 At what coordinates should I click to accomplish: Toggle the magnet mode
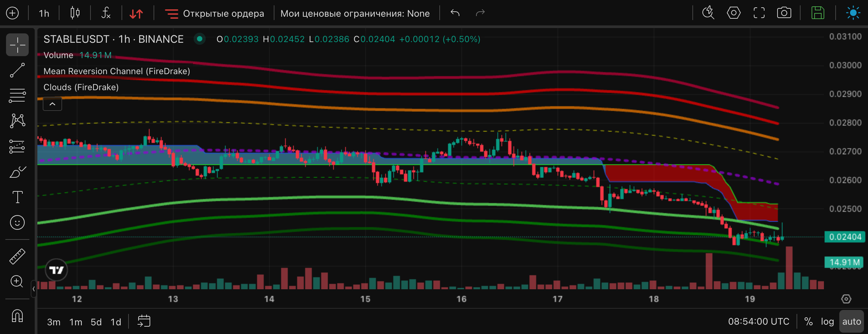17,316
